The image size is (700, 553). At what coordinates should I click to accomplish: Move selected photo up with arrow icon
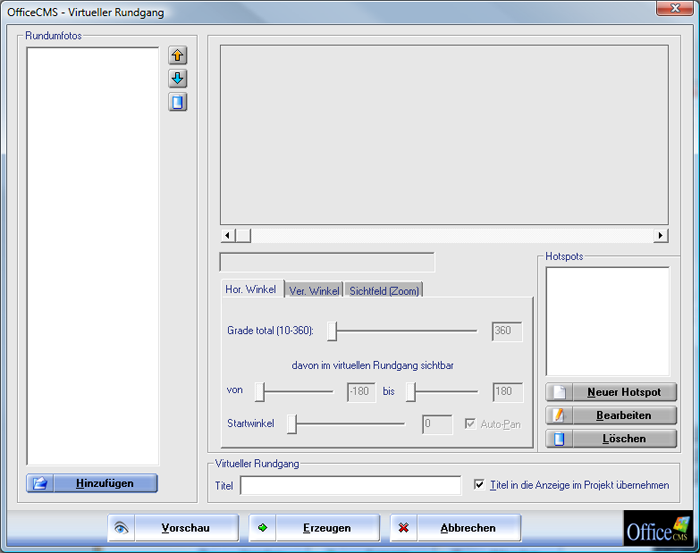pyautogui.click(x=178, y=56)
